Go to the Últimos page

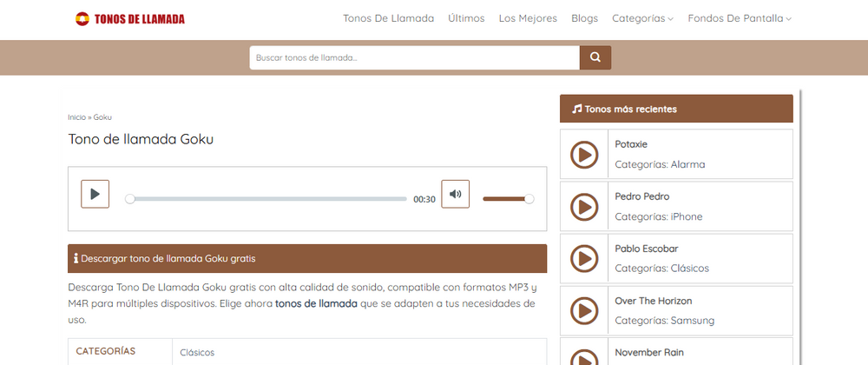466,18
